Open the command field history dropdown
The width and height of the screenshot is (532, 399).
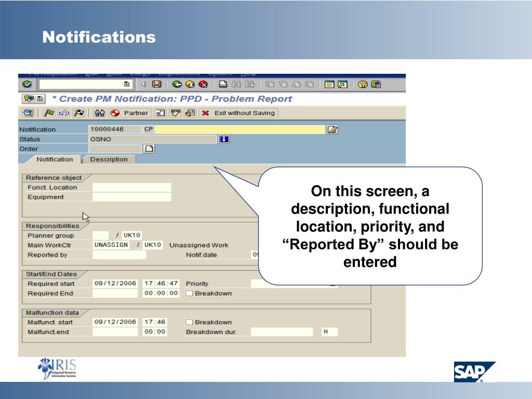click(127, 84)
